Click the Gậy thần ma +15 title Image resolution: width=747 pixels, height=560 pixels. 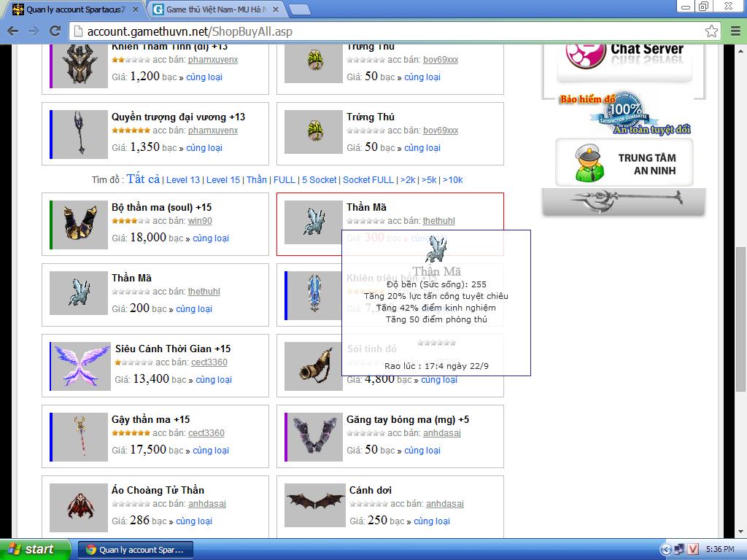[150, 419]
